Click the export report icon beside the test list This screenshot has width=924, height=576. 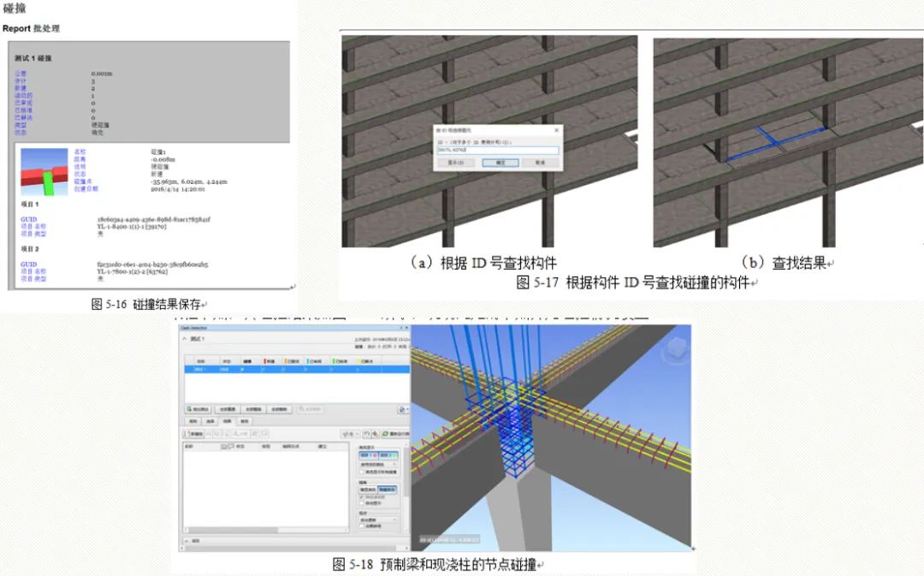[x=403, y=409]
